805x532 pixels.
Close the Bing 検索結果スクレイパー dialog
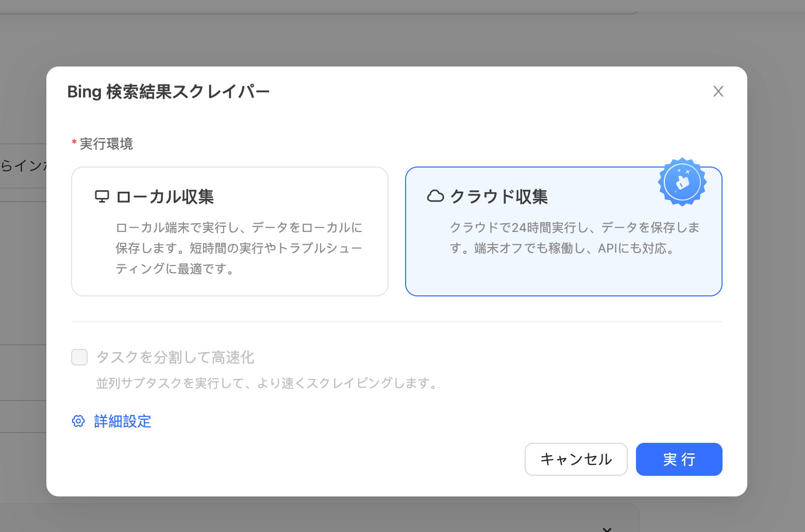[718, 91]
